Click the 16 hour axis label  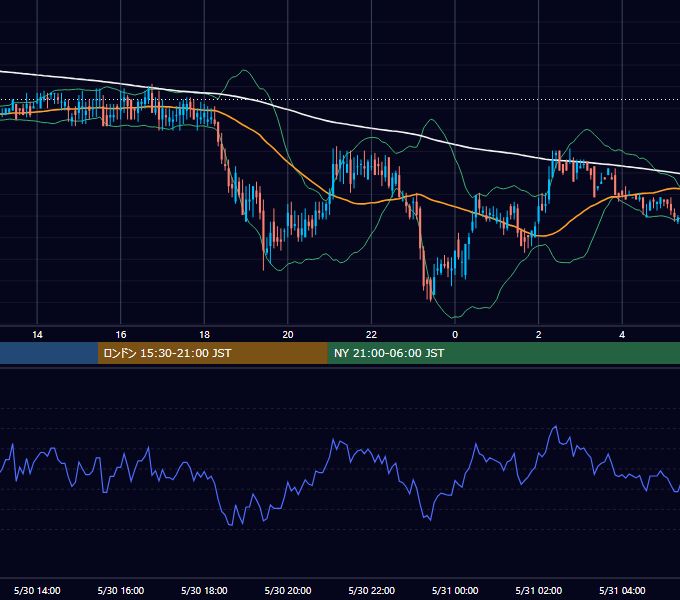(x=121, y=335)
